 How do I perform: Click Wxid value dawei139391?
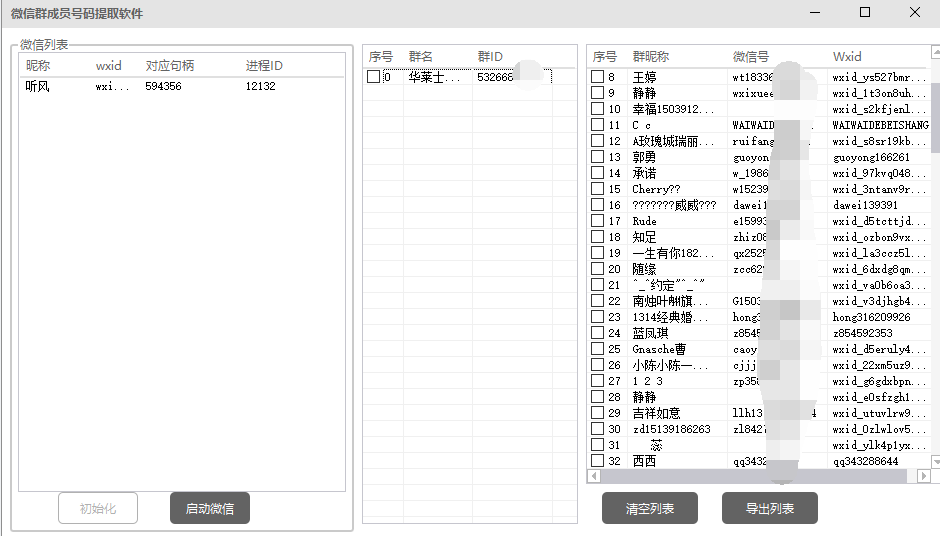pyautogui.click(x=865, y=205)
